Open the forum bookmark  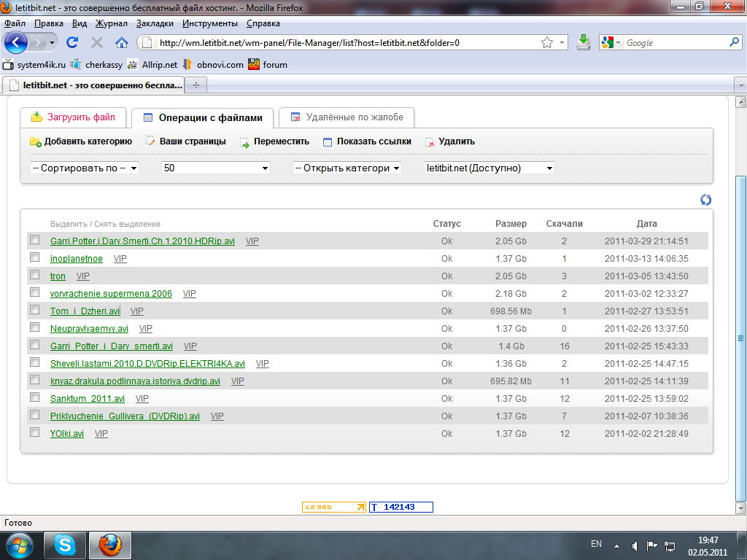click(x=268, y=65)
